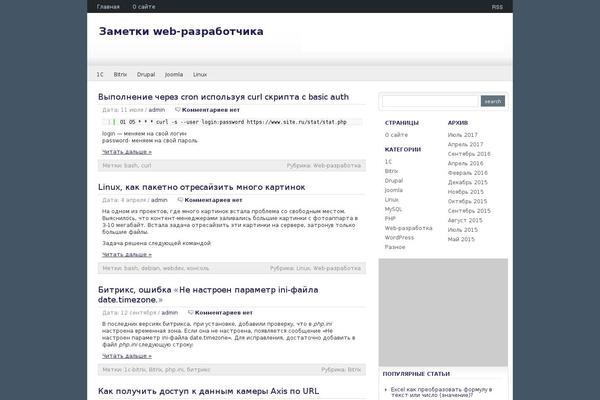Select the Bitrix category in navigation bar
600x400 pixels.
[x=120, y=75]
